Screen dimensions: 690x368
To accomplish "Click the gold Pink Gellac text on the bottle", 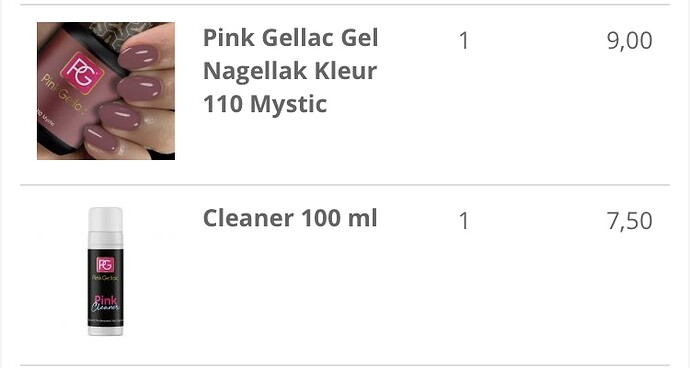I will coord(64,94).
